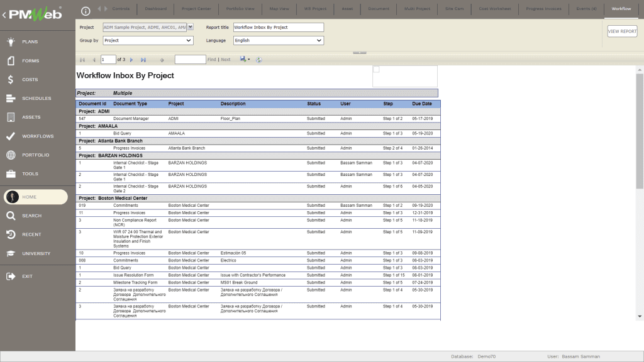Open the Forms document icon
Screen dimensions: 644x362
pos(11,61)
